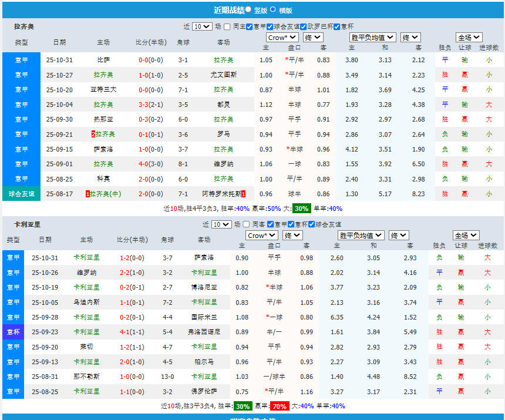
Task: Click the red card badge beside 阿特罗米托斯
Action: 243,193
